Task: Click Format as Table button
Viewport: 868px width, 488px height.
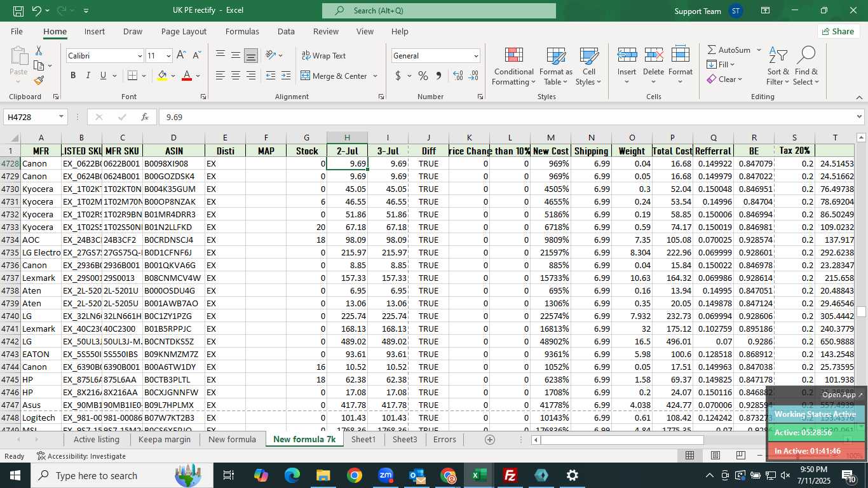Action: (556, 65)
